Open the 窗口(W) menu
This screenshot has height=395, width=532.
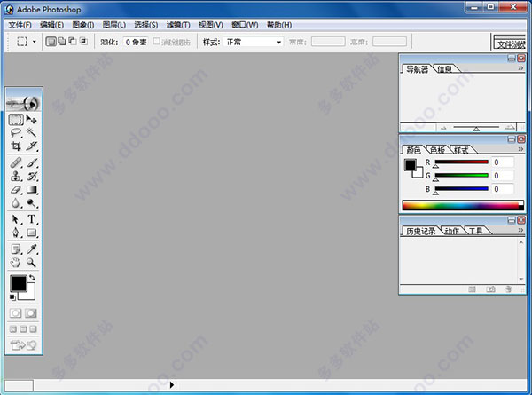tap(245, 25)
